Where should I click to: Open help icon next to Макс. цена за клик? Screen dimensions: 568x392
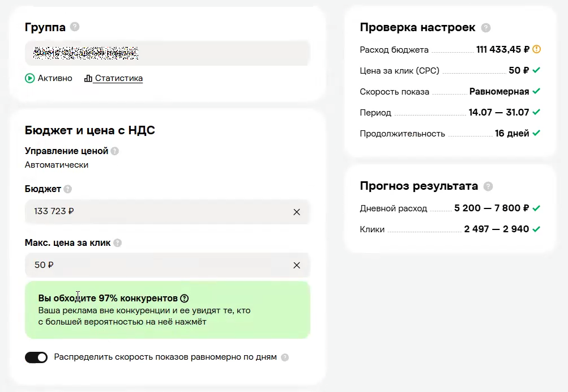[117, 243]
